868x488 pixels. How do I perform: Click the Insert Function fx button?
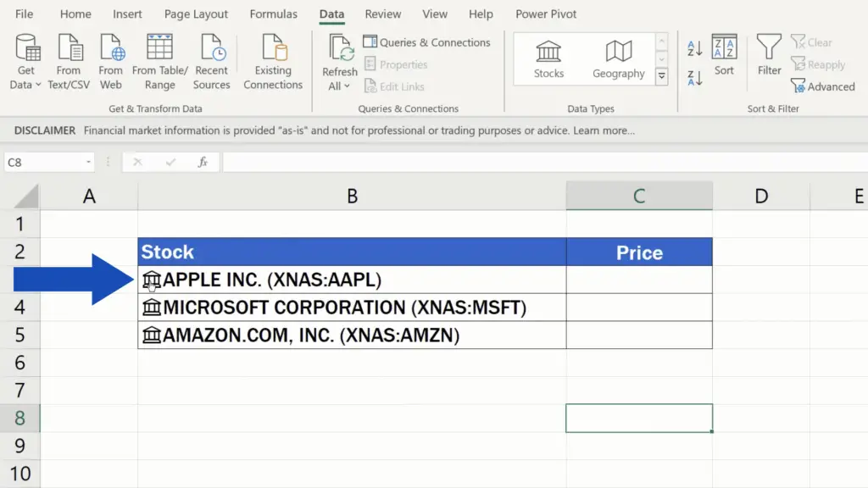click(x=203, y=162)
